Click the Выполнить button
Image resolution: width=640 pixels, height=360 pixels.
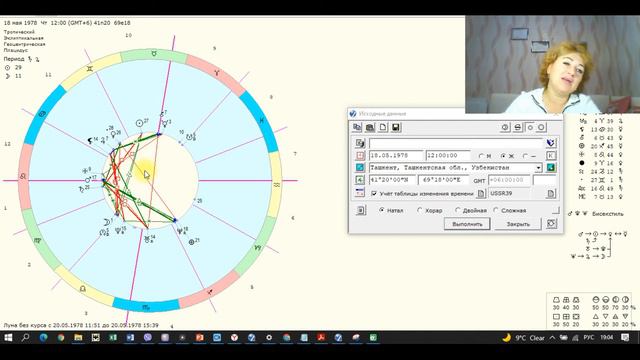(467, 224)
